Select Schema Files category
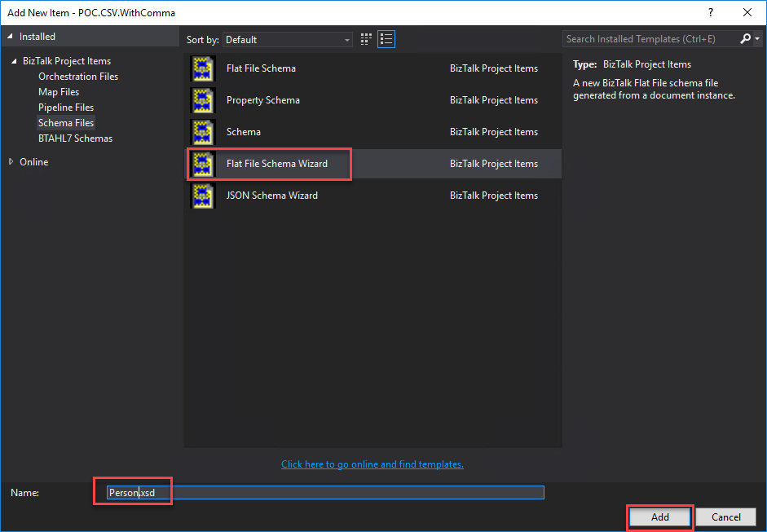This screenshot has height=532, width=767. pos(66,123)
